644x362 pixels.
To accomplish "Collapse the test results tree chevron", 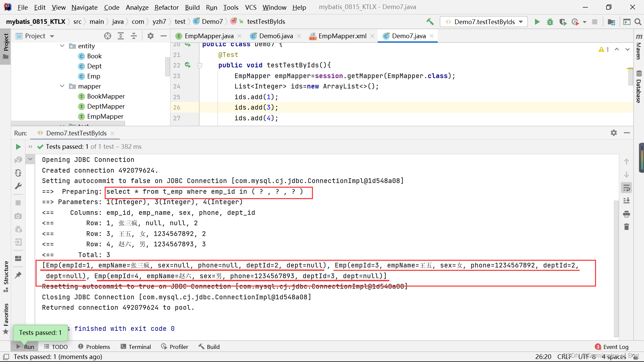I will pos(31,159).
